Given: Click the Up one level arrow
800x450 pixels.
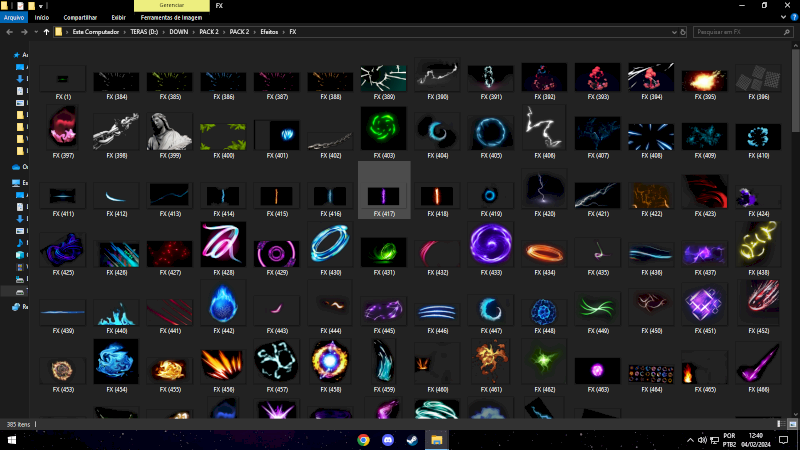Looking at the screenshot, I should coord(45,32).
